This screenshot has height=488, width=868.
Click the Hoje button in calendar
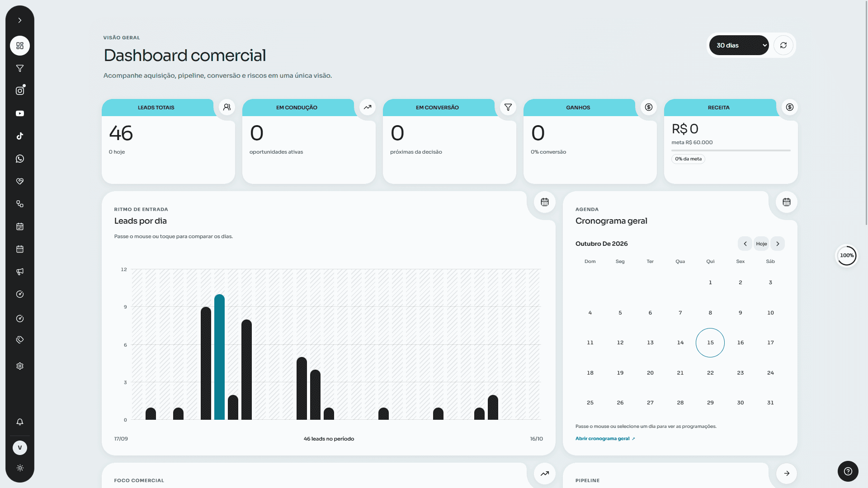pyautogui.click(x=761, y=244)
